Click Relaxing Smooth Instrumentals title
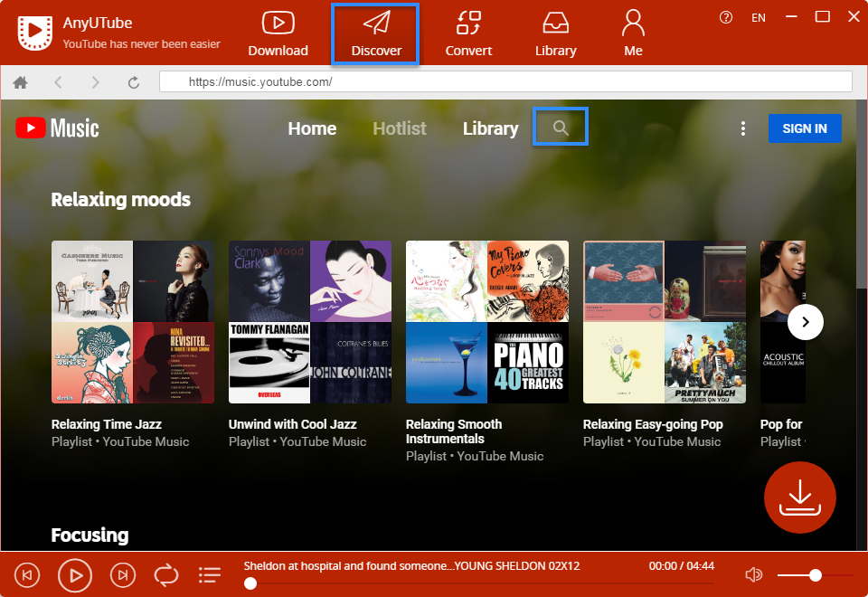868x597 pixels. tap(454, 431)
